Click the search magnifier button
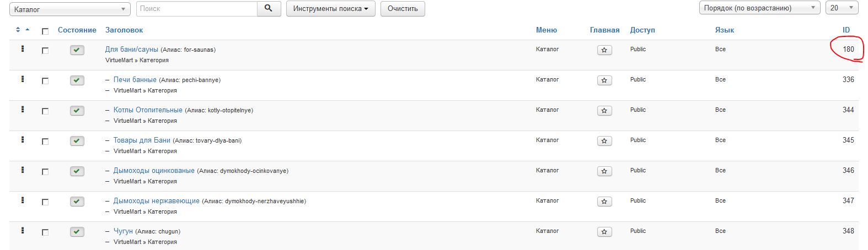Image resolution: width=868 pixels, height=250 pixels. (x=269, y=9)
